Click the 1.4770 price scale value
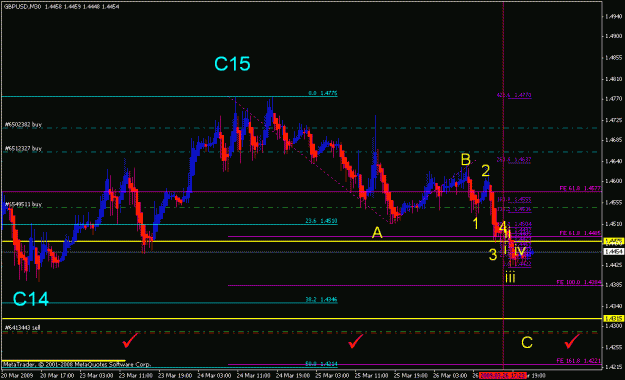The height and width of the screenshot is (380, 625). [614, 98]
